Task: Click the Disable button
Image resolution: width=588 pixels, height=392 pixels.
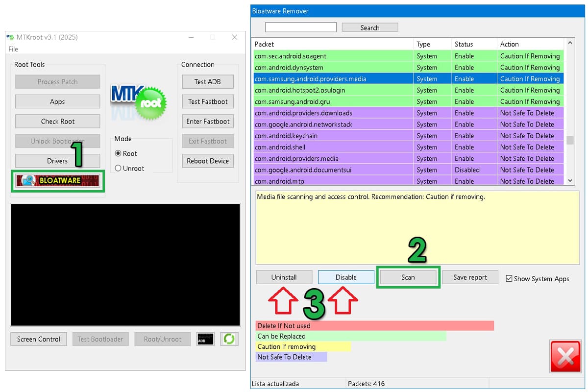Action: (346, 277)
